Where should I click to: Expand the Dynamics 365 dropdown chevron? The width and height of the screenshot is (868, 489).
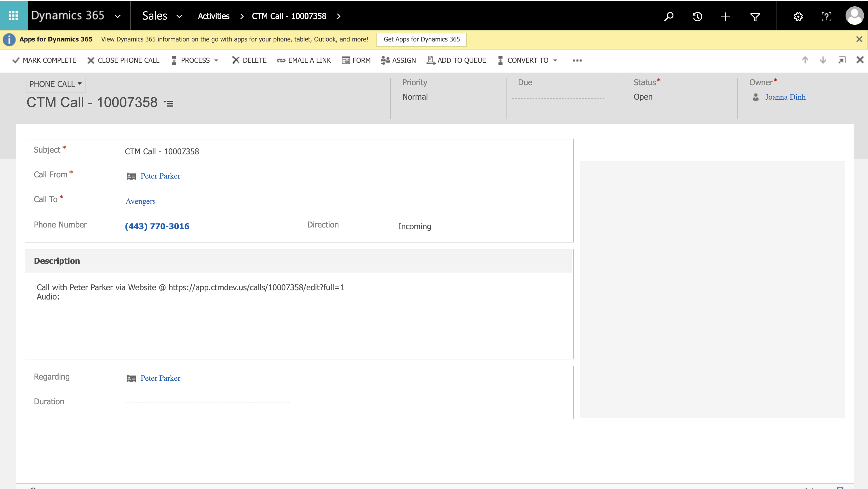tap(118, 16)
